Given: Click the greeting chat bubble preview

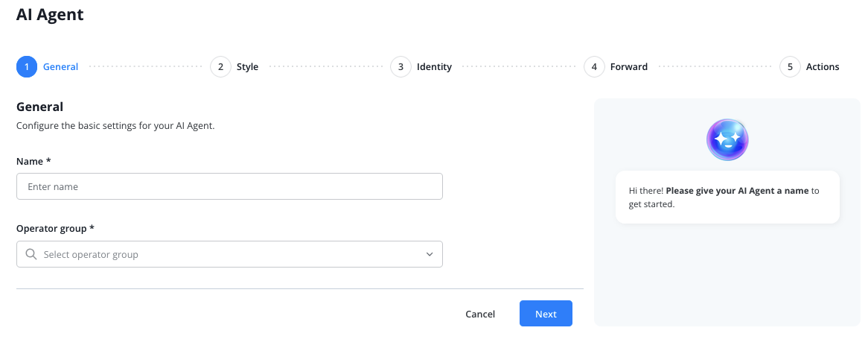Looking at the screenshot, I should point(727,197).
